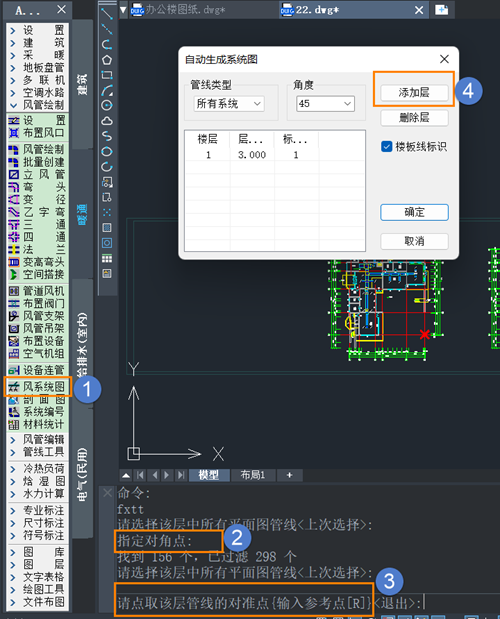The image size is (500, 619).
Task: Select the 布置阀门 valve tool
Action: (x=37, y=304)
